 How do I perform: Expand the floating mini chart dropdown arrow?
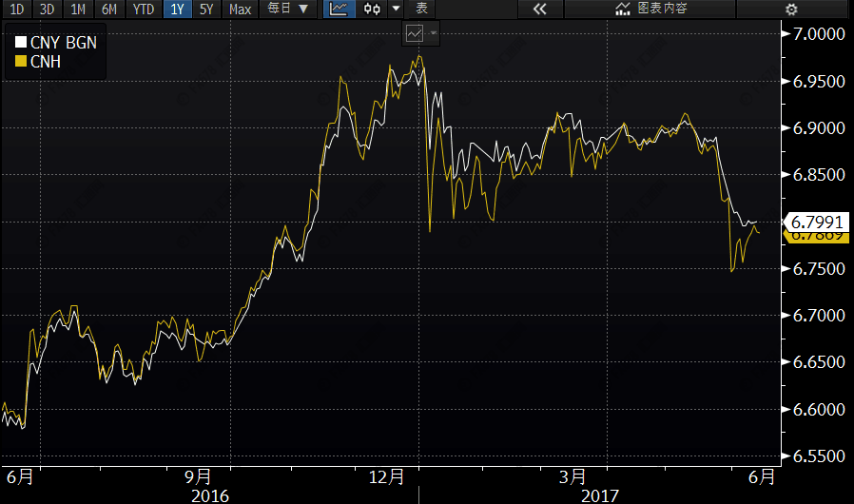(434, 33)
